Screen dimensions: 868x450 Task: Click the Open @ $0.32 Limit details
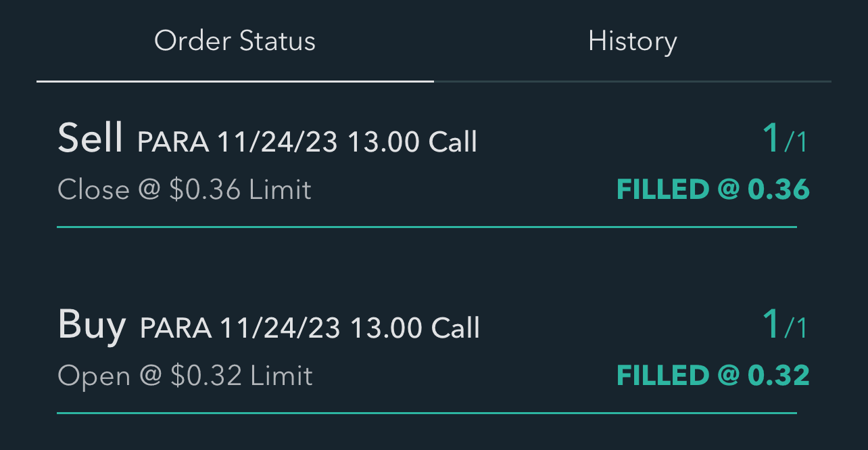pyautogui.click(x=185, y=376)
